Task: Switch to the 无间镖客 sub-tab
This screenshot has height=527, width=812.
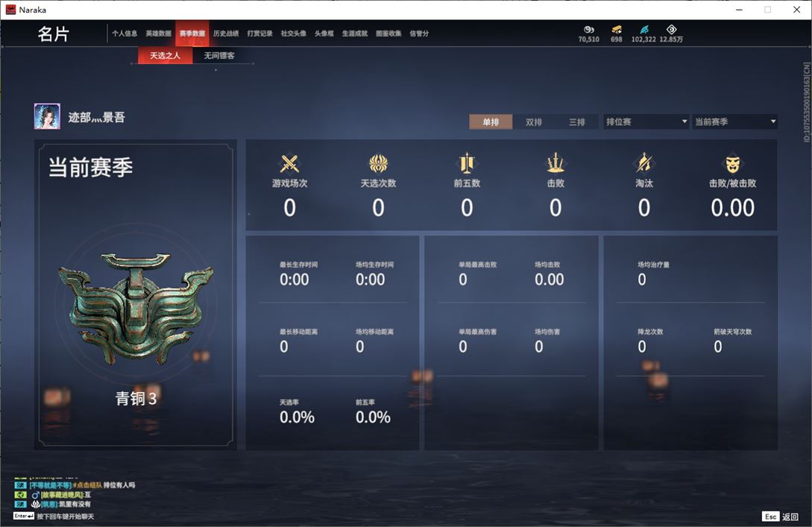Action: pos(219,55)
